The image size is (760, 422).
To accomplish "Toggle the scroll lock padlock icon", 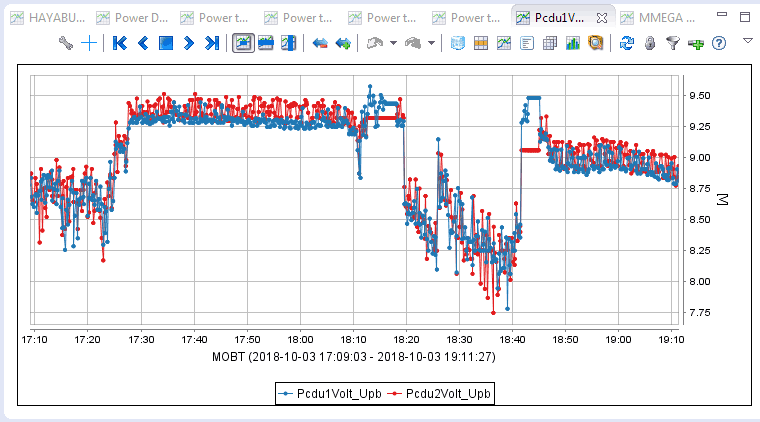I will 650,43.
